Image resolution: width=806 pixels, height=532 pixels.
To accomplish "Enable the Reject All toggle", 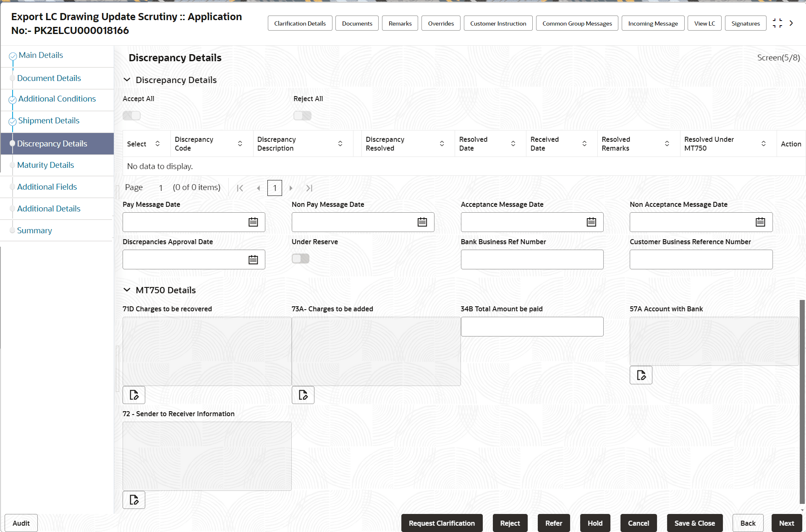I will (302, 115).
